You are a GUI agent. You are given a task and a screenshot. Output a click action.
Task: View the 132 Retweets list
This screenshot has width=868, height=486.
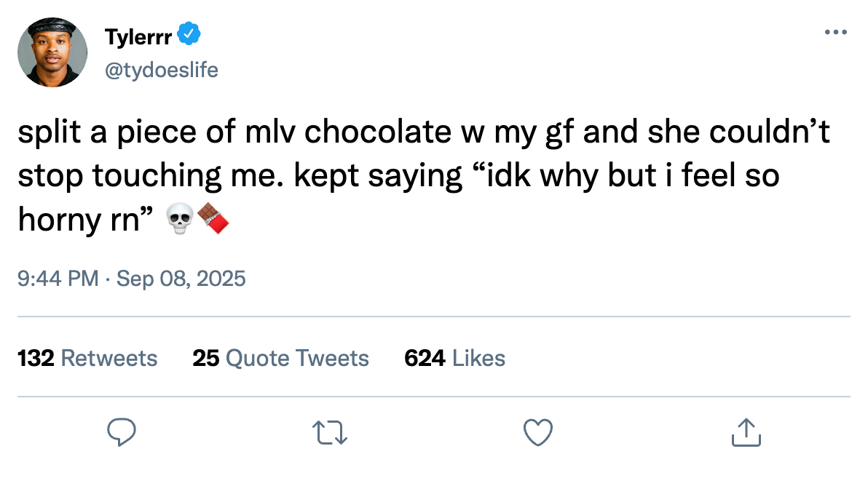(x=87, y=358)
